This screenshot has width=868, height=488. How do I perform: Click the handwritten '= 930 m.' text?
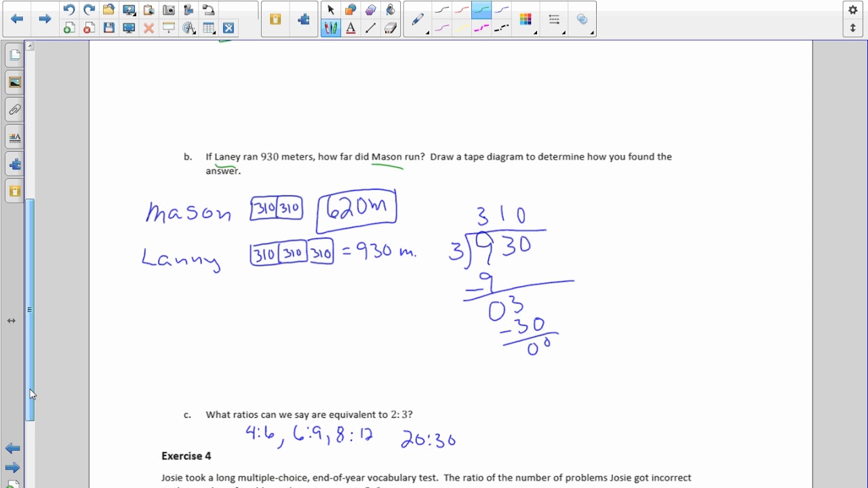(379, 251)
